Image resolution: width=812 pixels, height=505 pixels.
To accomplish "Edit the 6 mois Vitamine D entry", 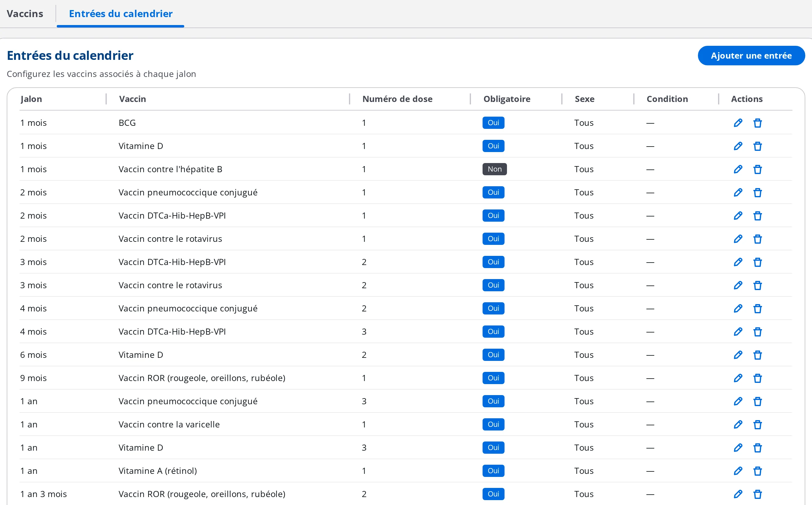I will (x=738, y=355).
